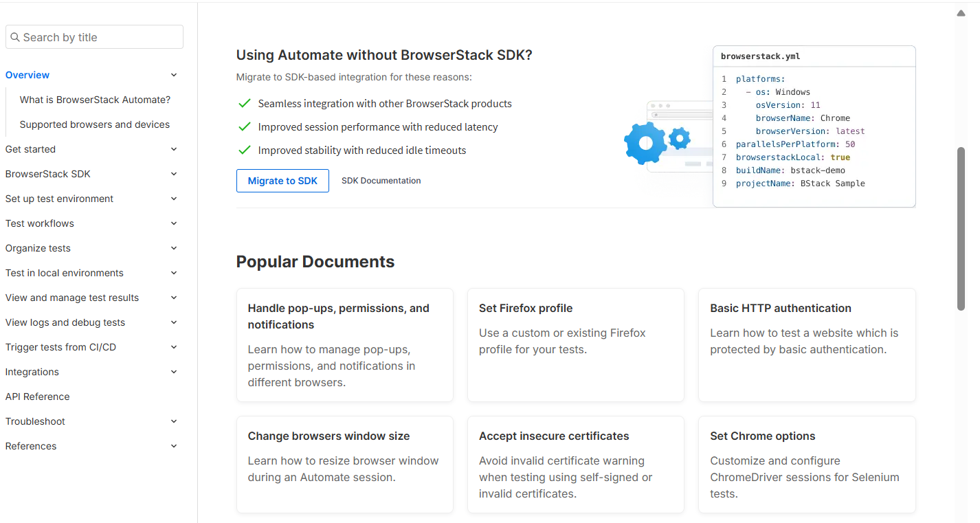980x523 pixels.
Task: Expand the Integrations chevron
Action: point(174,372)
